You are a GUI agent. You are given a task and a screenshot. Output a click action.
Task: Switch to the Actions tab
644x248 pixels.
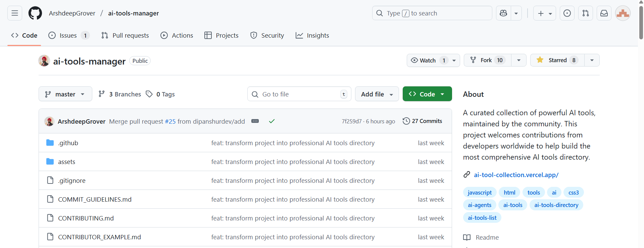177,35
